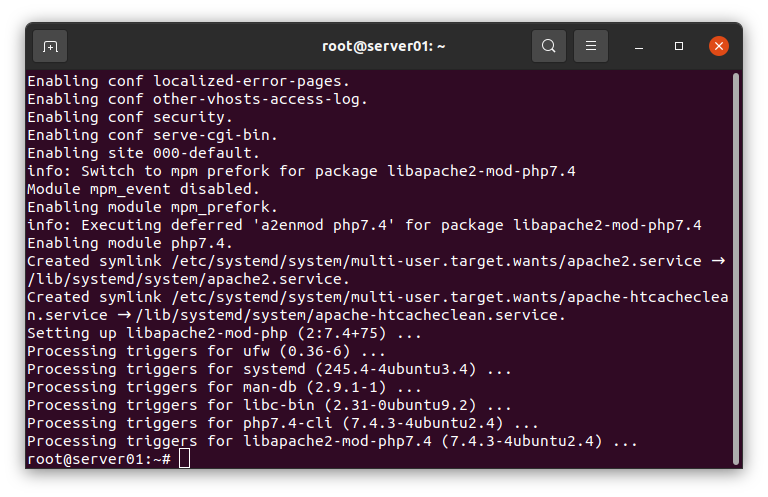
Task: Click the 'Enabling site 000-default.' line
Action: pos(143,153)
